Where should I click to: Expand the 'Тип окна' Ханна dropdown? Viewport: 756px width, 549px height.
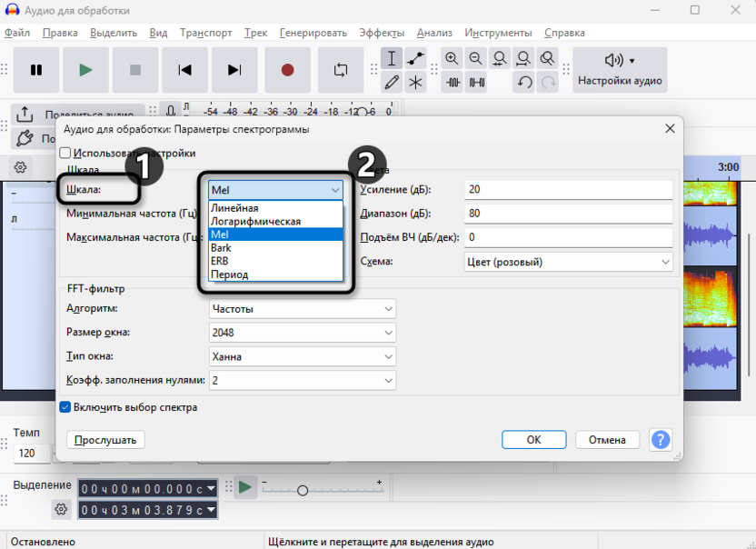pos(303,356)
